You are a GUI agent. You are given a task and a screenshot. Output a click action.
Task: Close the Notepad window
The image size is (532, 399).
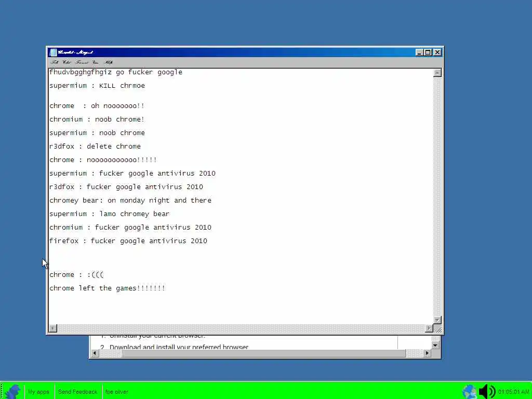click(x=437, y=52)
